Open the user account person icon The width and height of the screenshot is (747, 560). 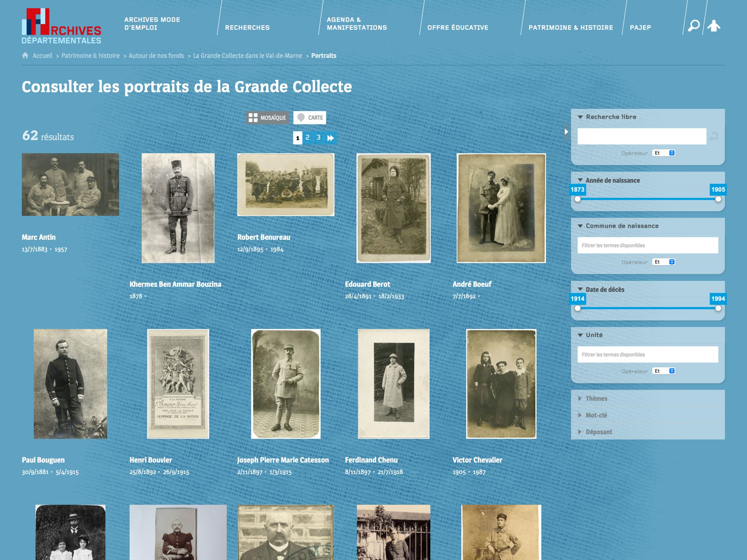tap(714, 25)
